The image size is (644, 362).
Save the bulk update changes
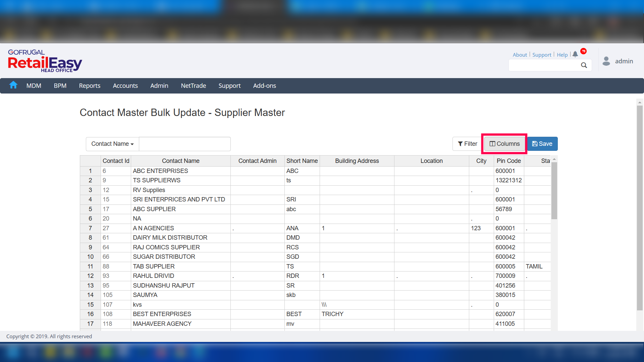coord(542,144)
